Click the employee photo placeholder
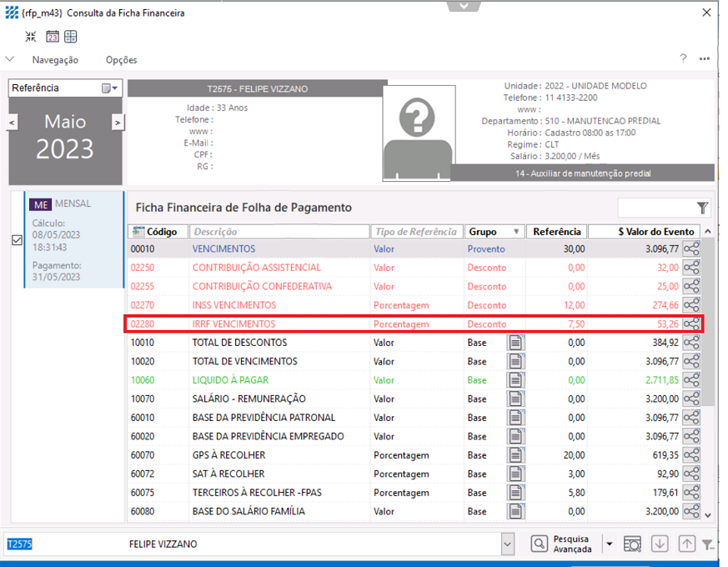 tap(418, 133)
